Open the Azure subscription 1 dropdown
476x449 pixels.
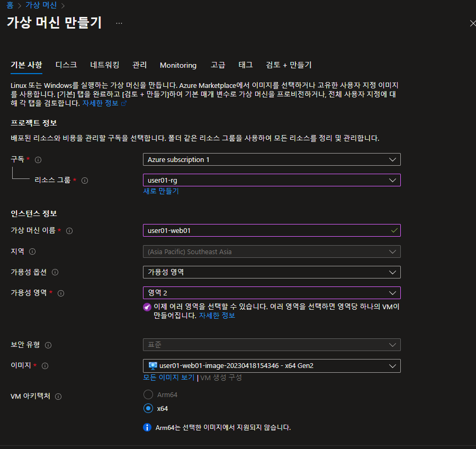point(272,159)
